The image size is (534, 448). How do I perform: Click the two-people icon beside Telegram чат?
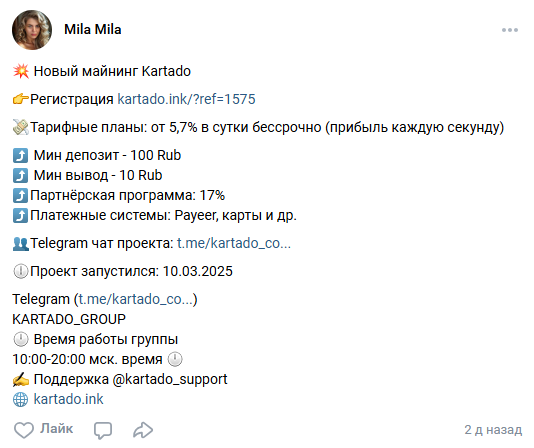(x=21, y=244)
